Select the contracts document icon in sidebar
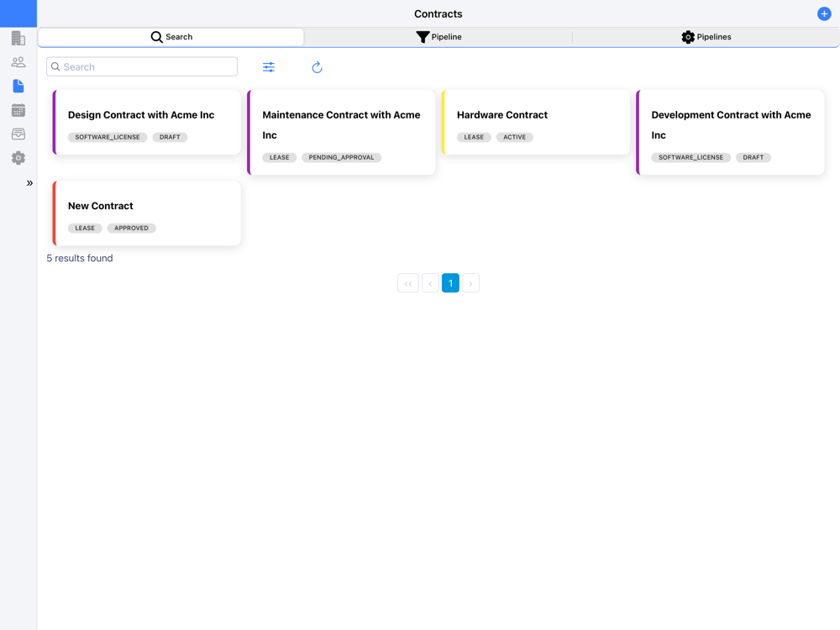 [x=18, y=87]
